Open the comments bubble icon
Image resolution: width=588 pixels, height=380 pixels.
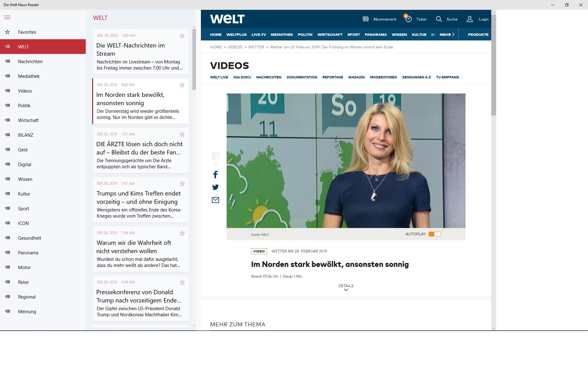215,156
